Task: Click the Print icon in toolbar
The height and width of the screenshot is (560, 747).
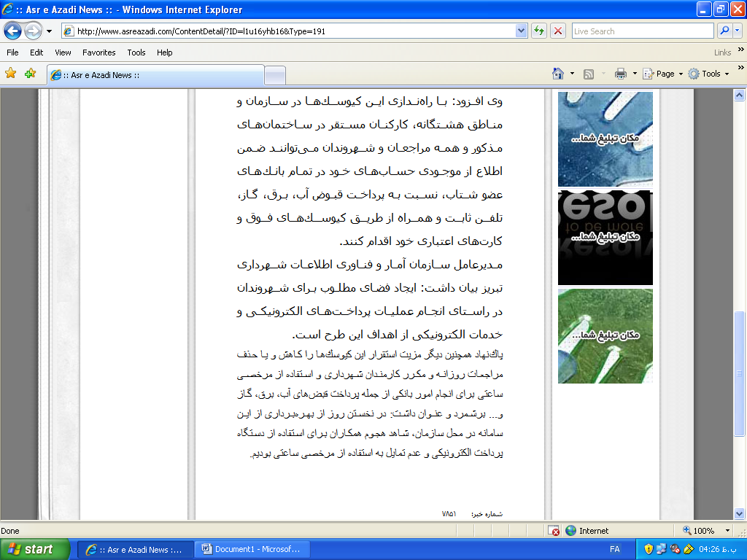Action: coord(621,74)
